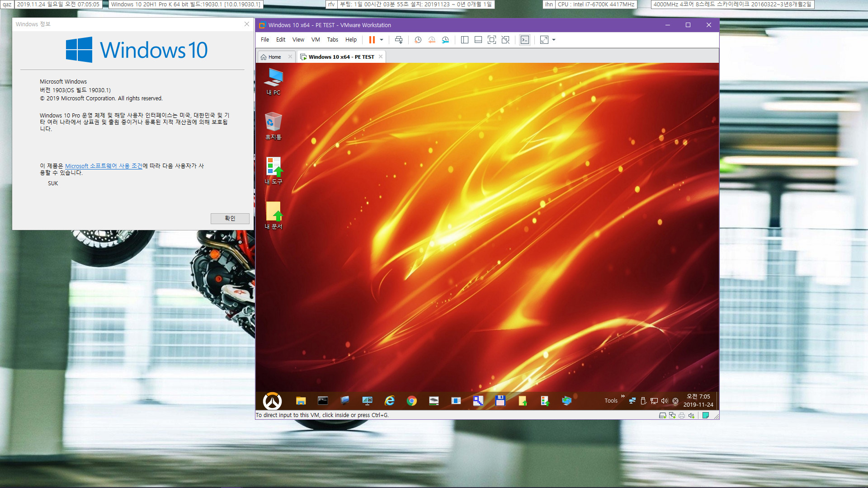Take a snapshot of the virtual machine
868x488 pixels.
(418, 40)
